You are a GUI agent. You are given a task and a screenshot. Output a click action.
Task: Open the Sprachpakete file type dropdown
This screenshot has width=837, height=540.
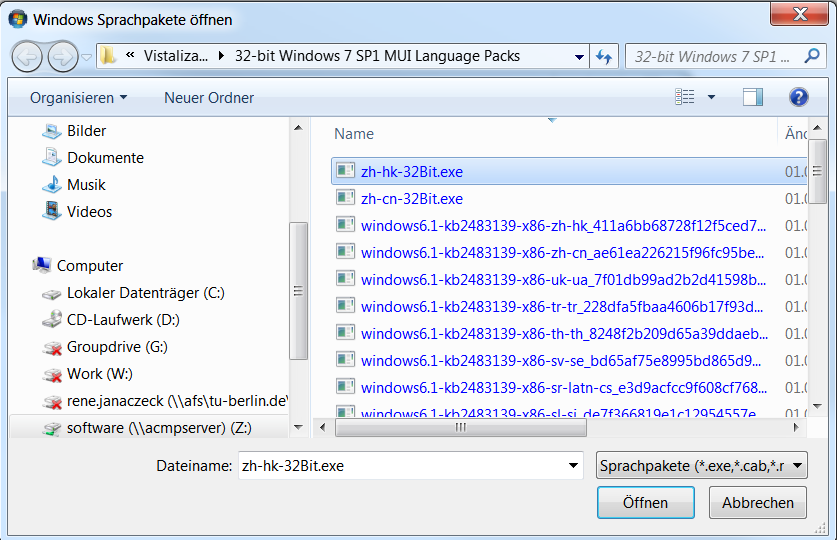pos(701,466)
